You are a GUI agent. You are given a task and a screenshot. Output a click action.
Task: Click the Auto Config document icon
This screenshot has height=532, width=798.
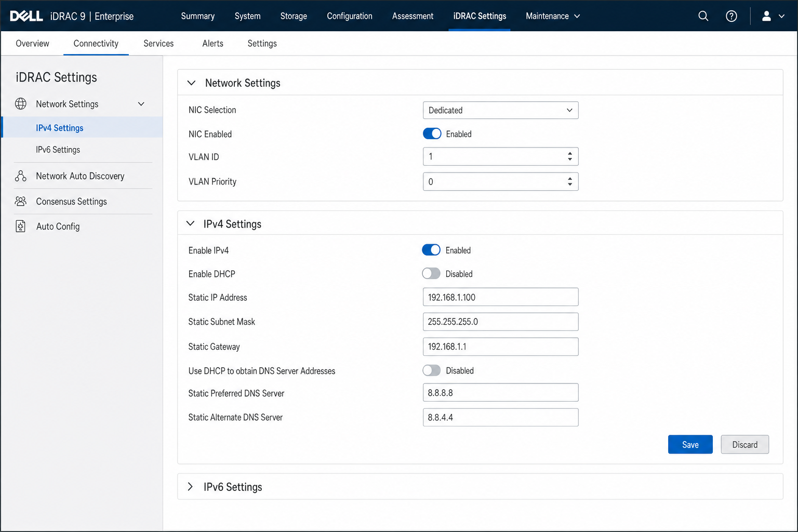(21, 227)
